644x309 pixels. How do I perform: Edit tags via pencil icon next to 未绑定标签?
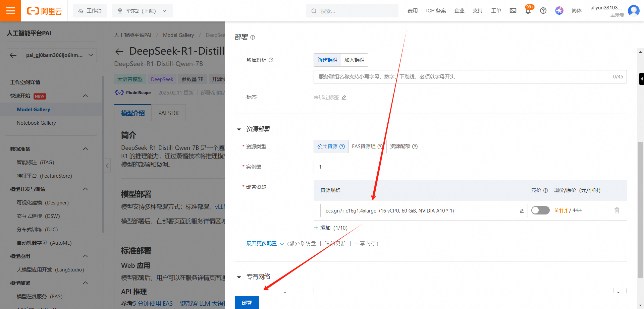(344, 98)
